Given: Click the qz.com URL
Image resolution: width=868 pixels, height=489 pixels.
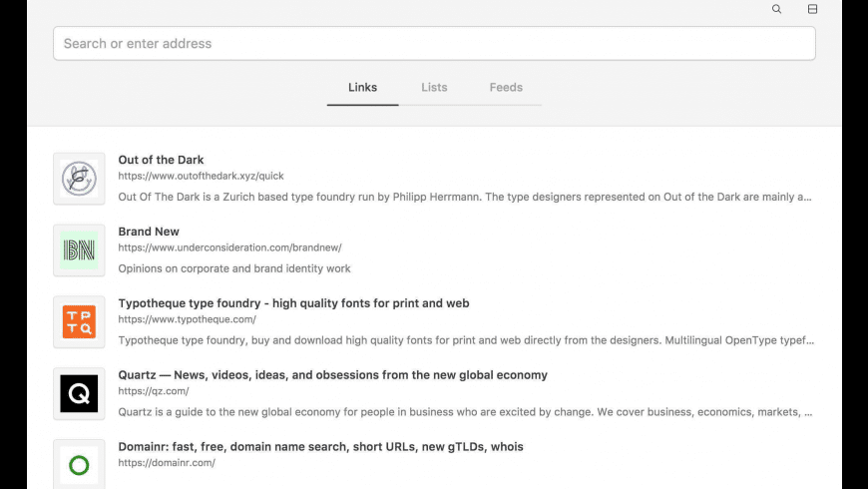Looking at the screenshot, I should pos(154,391).
